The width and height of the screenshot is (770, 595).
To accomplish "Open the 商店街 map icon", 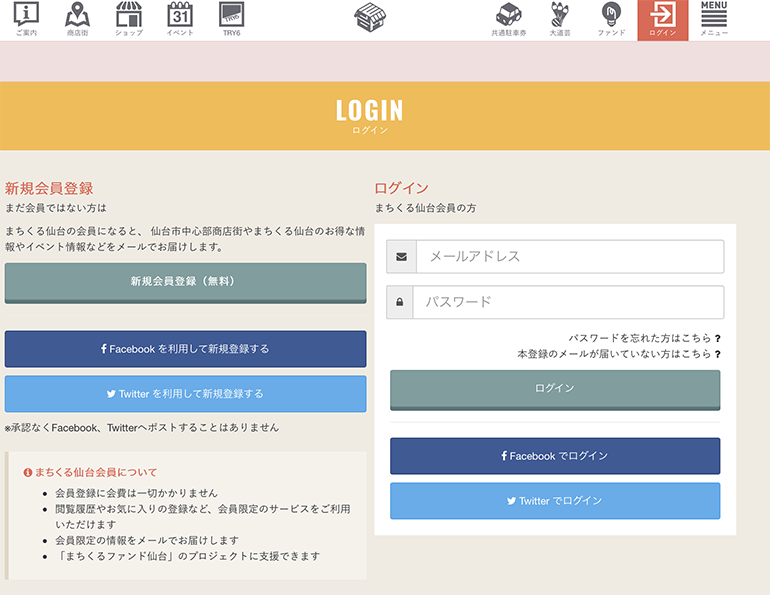I will [x=78, y=20].
